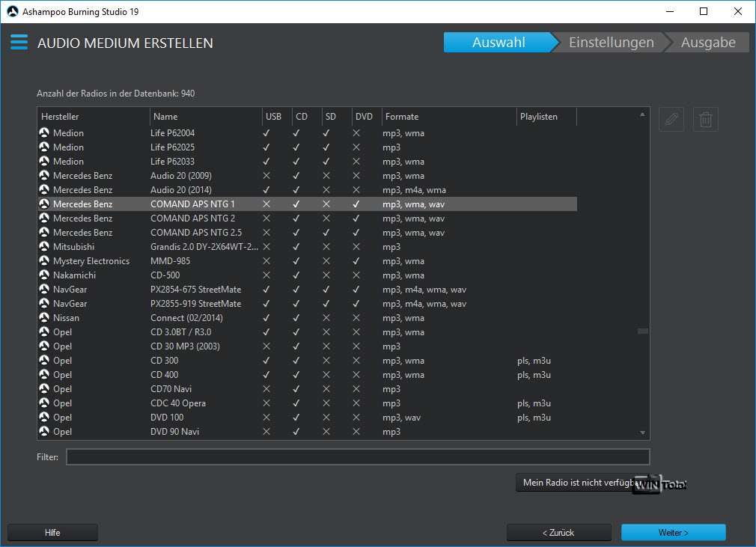Click the icon of COMAND APS NTG 1 row
756x547 pixels.
pos(44,204)
